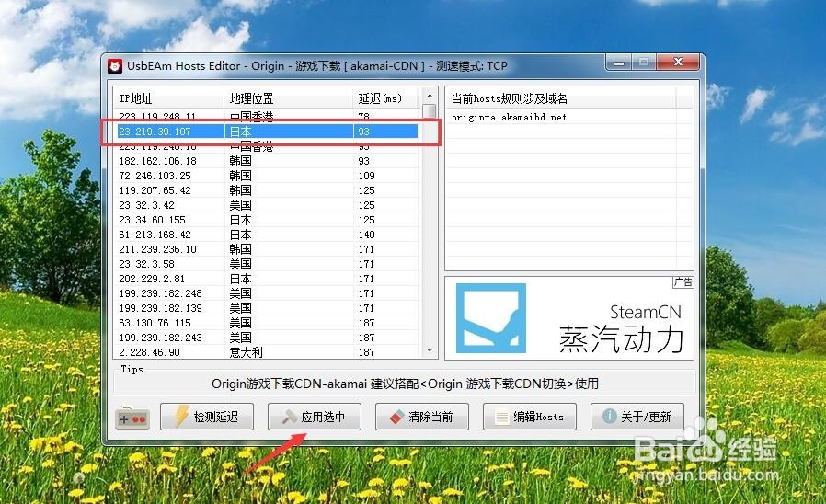This screenshot has width=826, height=504.
Task: Click the 当前hosts规则涉及域名 column header
Action: click(x=561, y=98)
